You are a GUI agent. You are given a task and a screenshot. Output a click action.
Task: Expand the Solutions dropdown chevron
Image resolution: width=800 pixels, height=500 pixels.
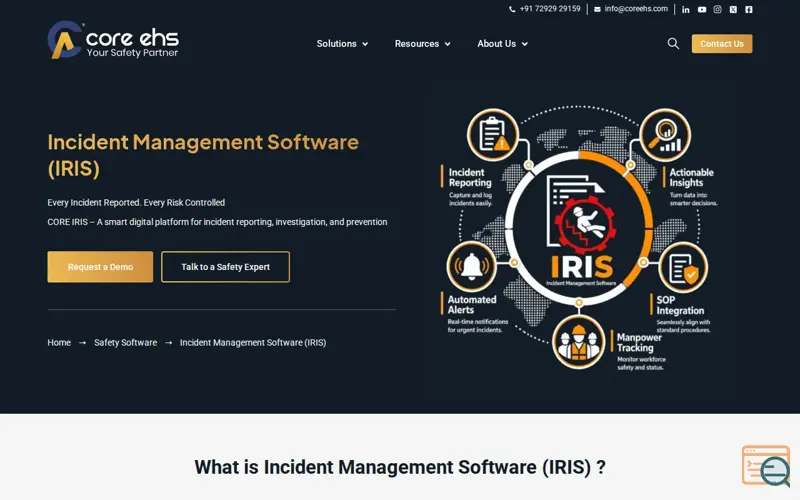365,44
